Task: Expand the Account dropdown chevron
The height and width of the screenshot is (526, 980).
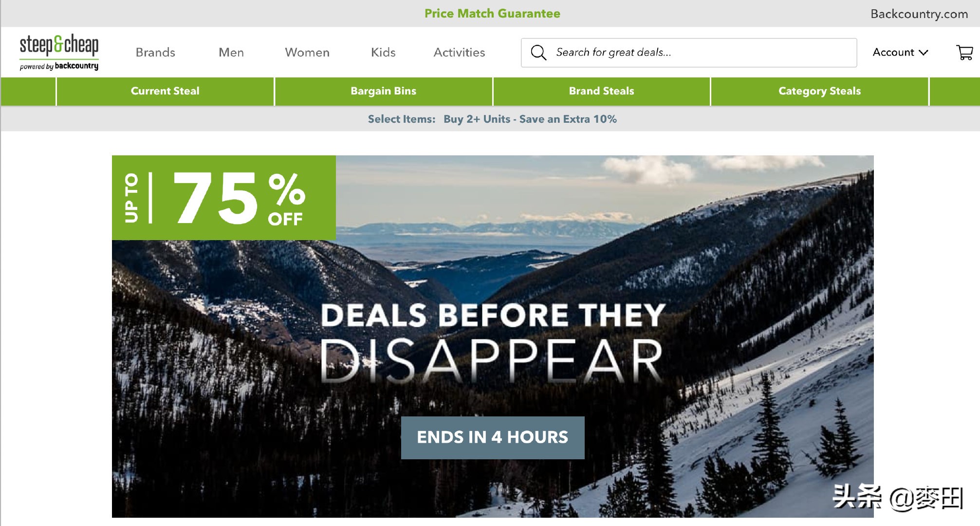Action: click(924, 52)
